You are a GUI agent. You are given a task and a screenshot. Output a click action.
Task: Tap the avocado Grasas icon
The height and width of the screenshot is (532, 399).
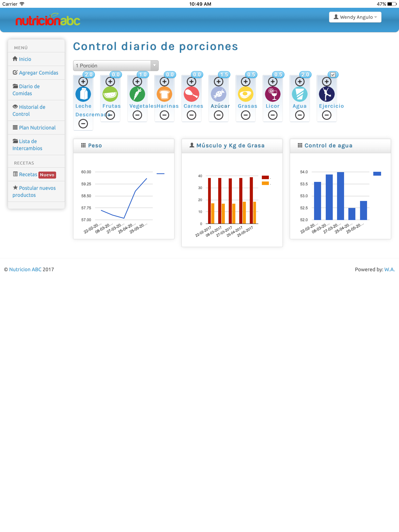pos(245,94)
